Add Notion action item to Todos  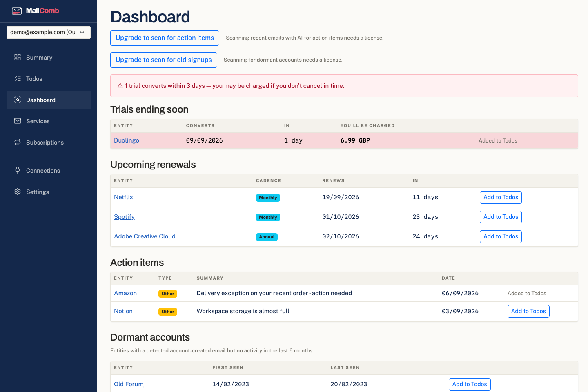528,311
